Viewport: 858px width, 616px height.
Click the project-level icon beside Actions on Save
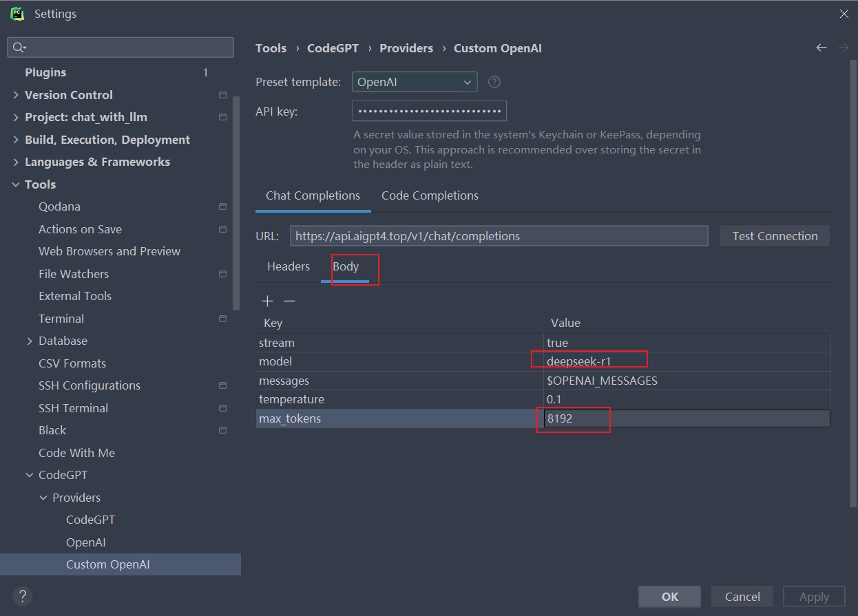coord(222,229)
